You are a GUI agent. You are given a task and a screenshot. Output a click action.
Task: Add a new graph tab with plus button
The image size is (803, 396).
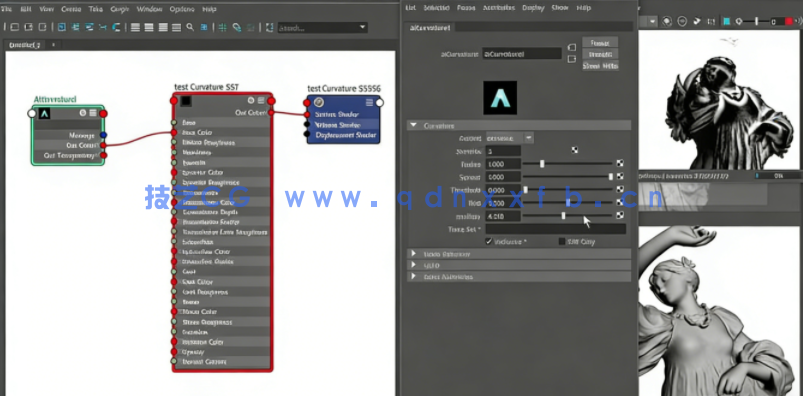[x=53, y=45]
